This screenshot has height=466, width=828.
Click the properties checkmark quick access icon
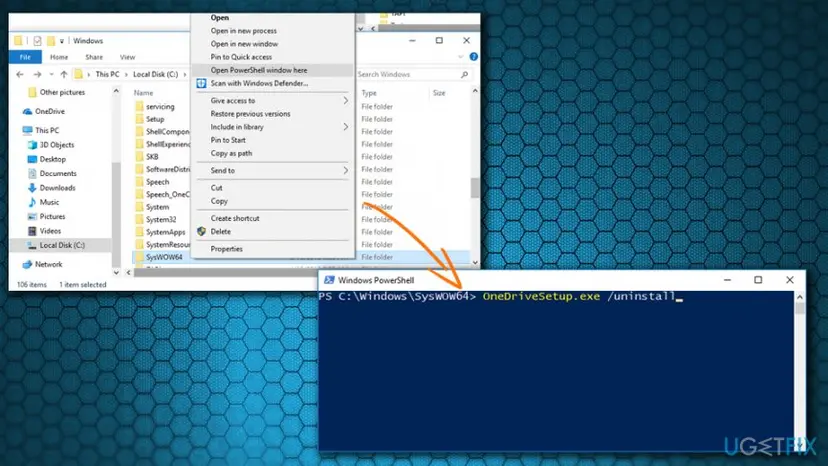pos(37,41)
